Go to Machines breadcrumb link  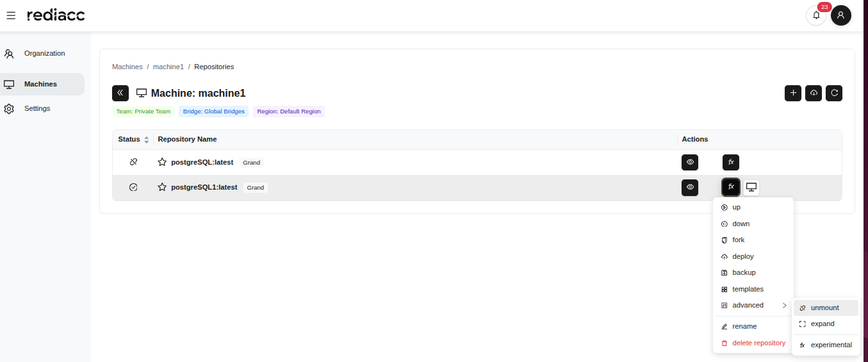[127, 67]
